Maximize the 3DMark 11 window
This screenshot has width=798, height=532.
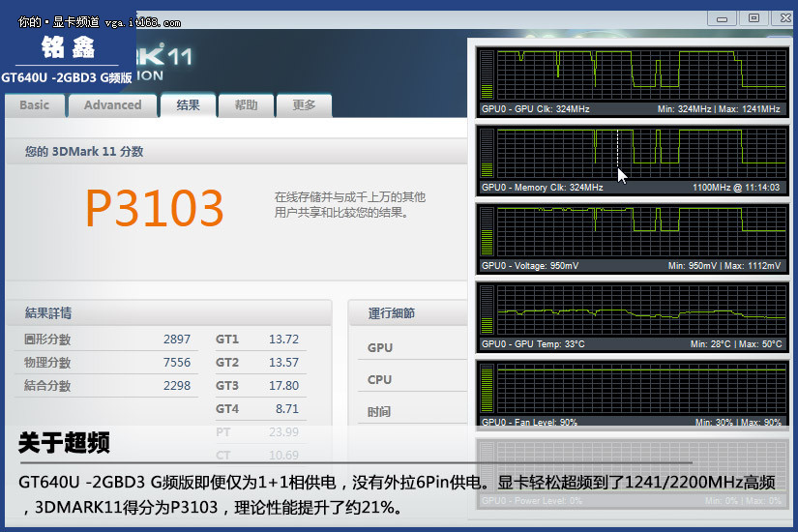[754, 17]
